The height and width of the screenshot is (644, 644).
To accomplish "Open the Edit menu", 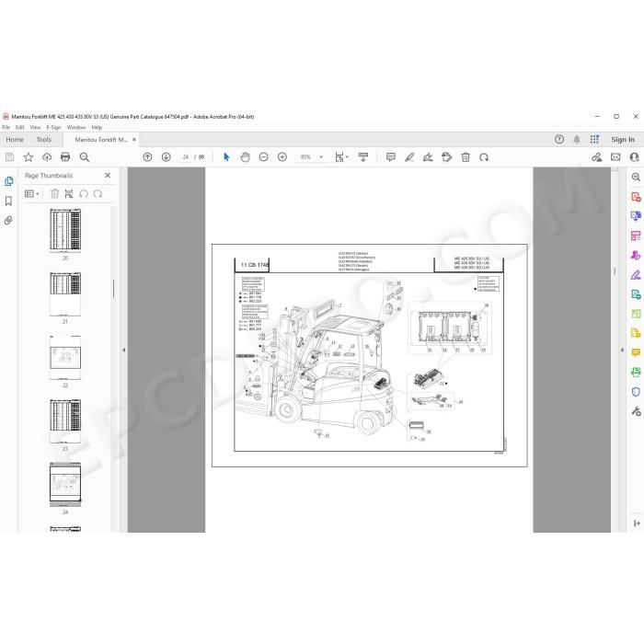I will (19, 127).
